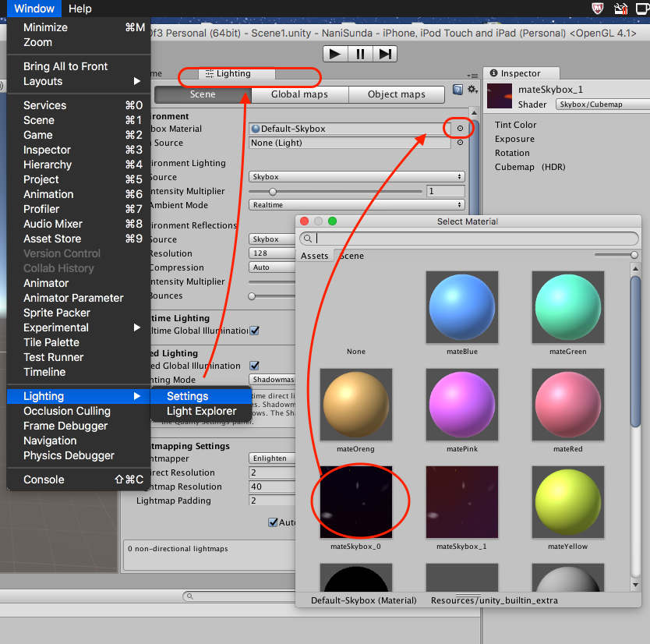The image size is (650, 644).
Task: Open the Lighting settings gear menu
Action: pyautogui.click(x=472, y=90)
